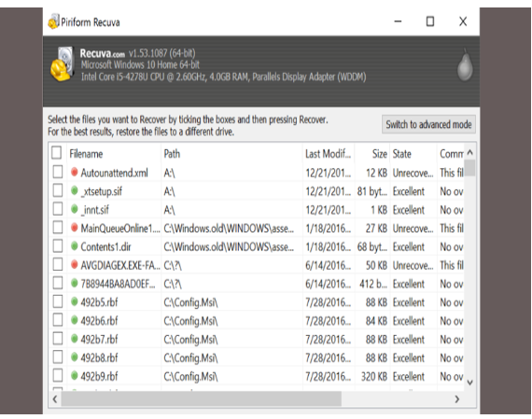This screenshot has width=532, height=419.
Task: Click the red status dot beside Autounattend.xml
Action: coord(75,172)
